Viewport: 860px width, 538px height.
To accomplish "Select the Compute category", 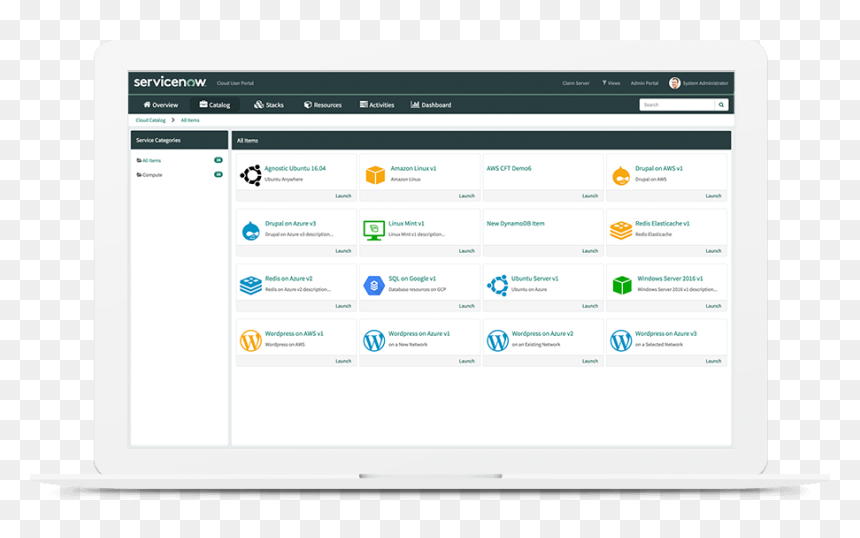I will pos(149,175).
